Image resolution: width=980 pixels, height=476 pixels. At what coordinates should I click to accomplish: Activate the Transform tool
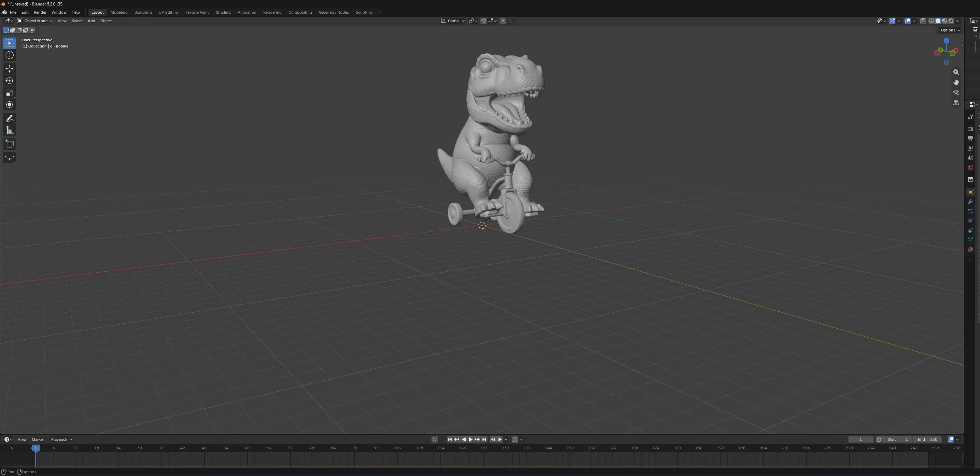point(10,105)
